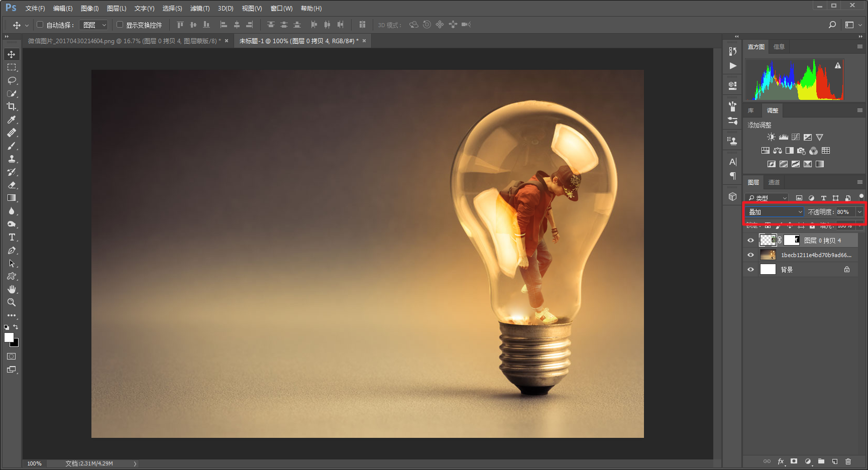Expand the status bar info arrow
Viewport: 868px width, 470px height.
point(135,463)
